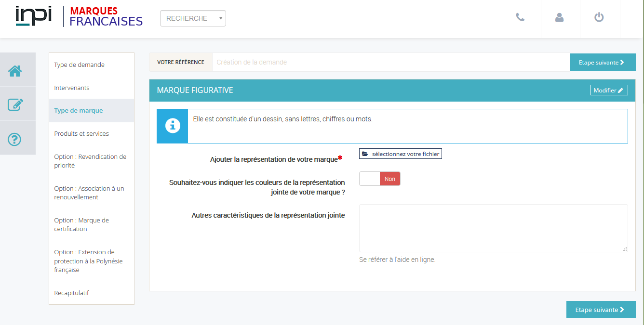
Task: Open the edit pencil icon in sidebar
Action: click(x=15, y=104)
